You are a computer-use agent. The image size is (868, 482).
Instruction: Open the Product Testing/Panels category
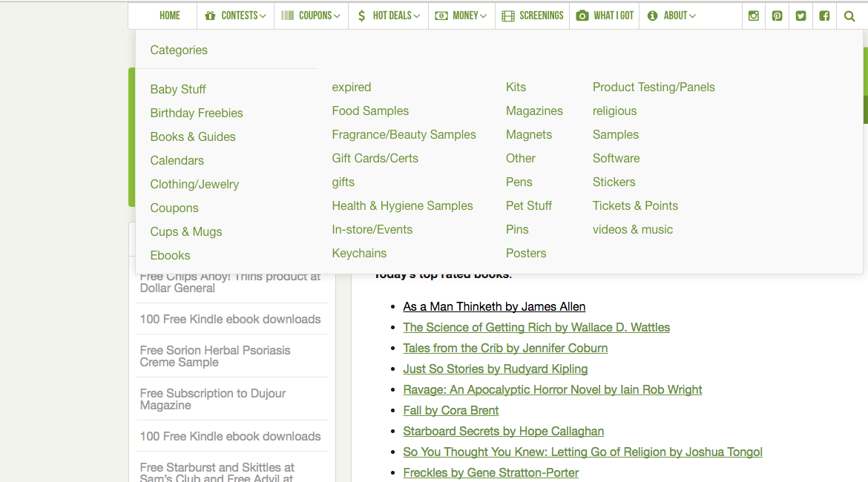(x=654, y=87)
